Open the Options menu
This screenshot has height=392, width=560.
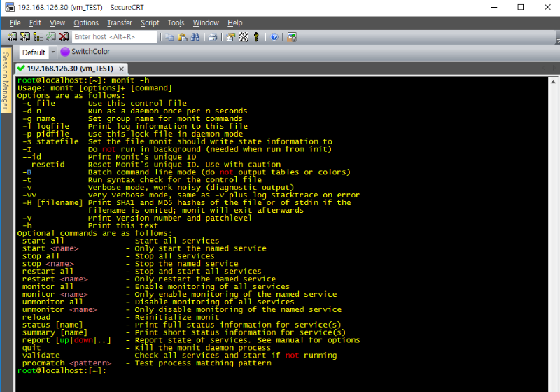[x=86, y=23]
